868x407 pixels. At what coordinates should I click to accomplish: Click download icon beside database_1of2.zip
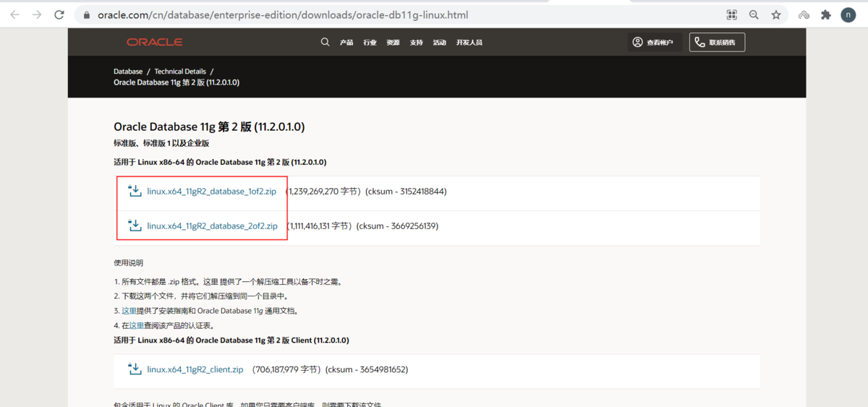click(135, 191)
